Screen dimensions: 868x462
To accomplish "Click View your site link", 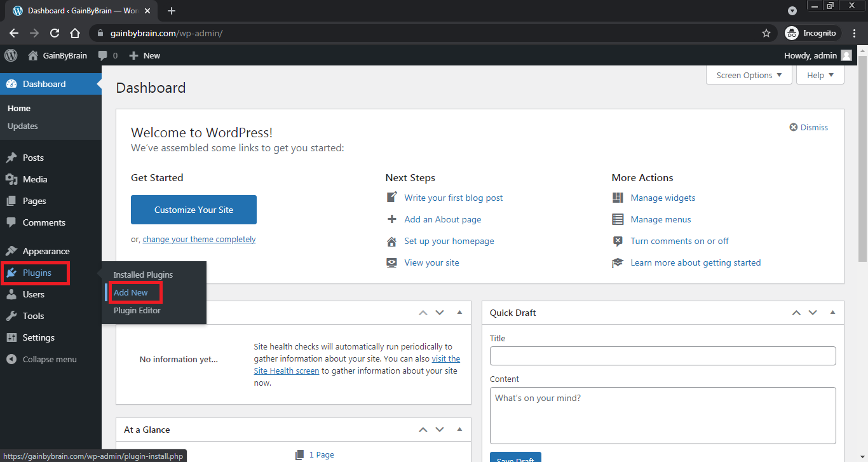I will (431, 262).
